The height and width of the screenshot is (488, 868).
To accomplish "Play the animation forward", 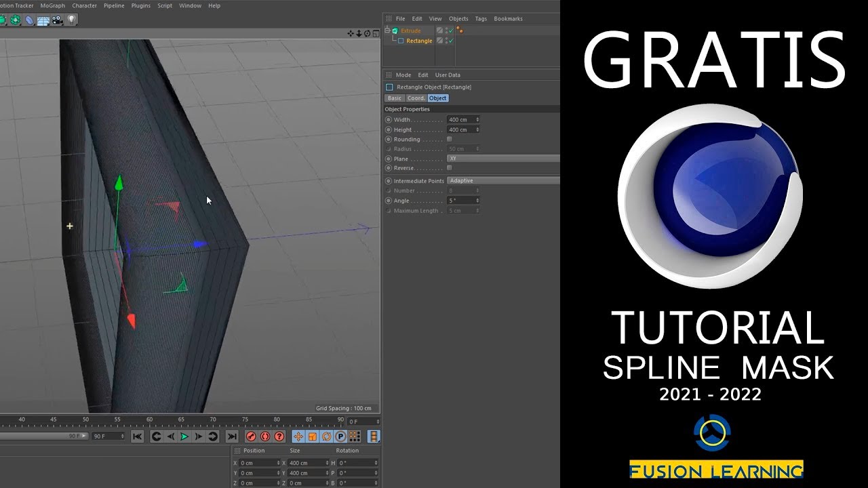I will coord(184,436).
